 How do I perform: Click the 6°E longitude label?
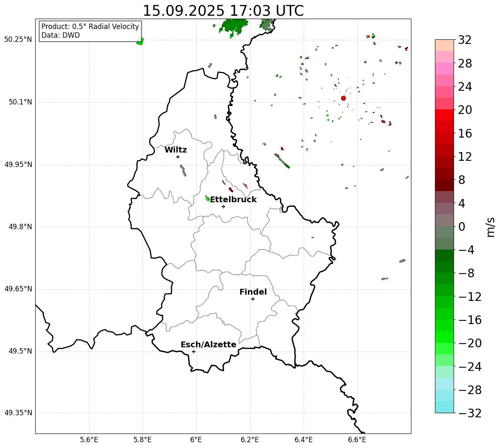(196, 440)
